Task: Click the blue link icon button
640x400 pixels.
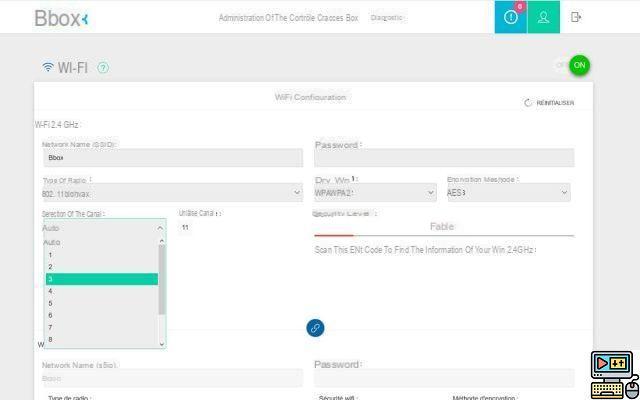Action: click(315, 328)
